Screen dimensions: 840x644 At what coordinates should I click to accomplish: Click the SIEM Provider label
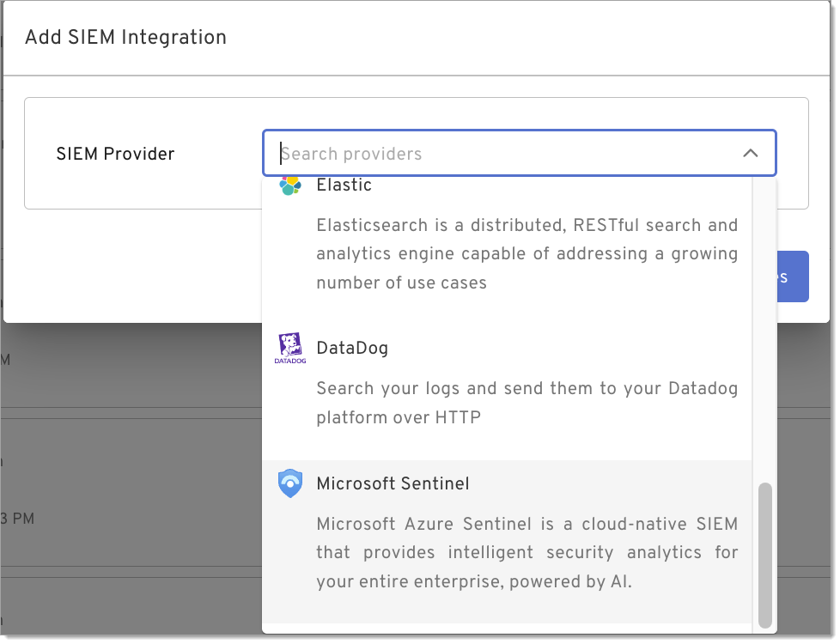pos(115,155)
